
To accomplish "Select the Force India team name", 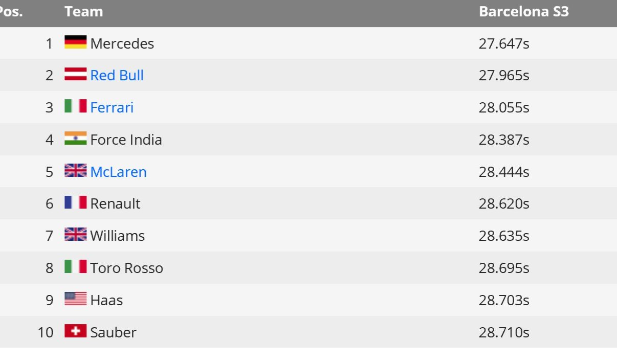I will (126, 140).
